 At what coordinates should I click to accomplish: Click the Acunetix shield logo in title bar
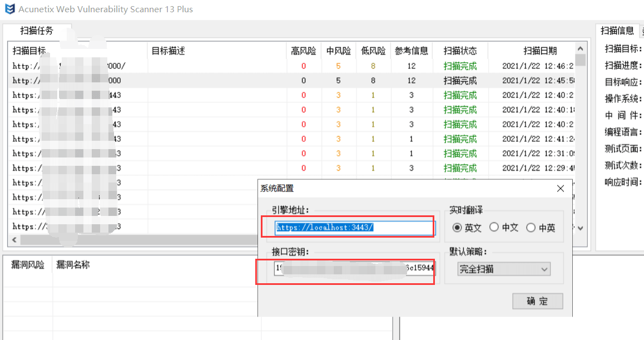tap(10, 9)
